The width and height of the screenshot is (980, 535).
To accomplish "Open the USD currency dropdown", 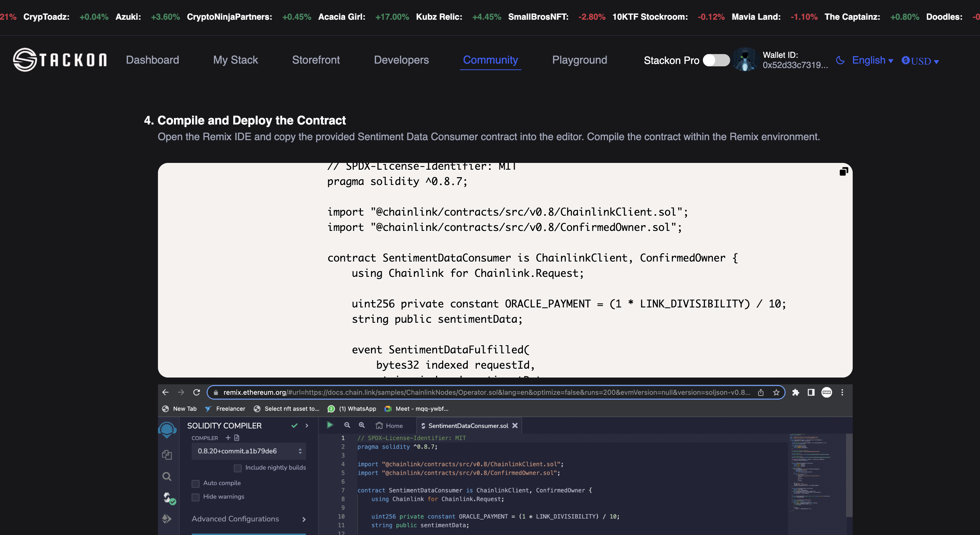I will point(920,61).
